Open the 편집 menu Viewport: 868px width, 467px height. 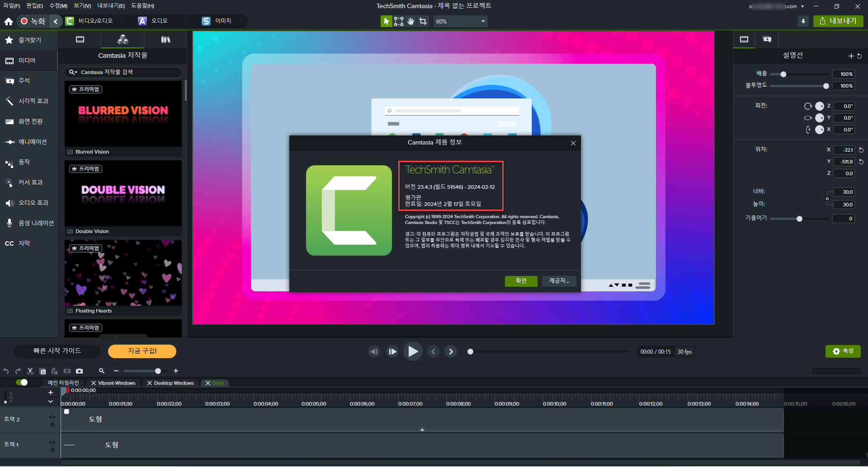tap(34, 6)
